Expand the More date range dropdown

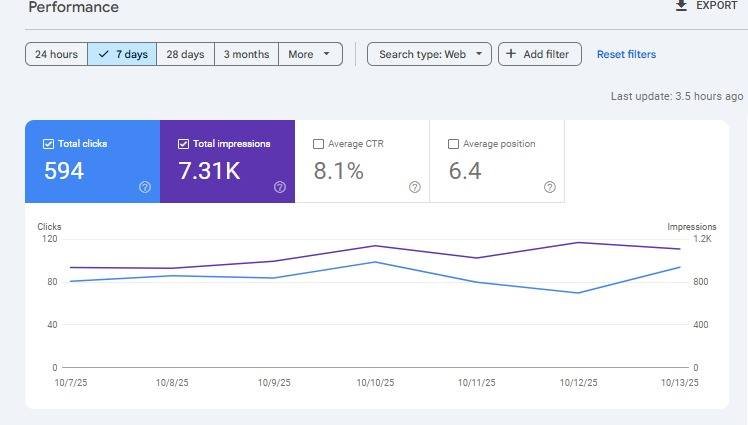click(x=311, y=54)
